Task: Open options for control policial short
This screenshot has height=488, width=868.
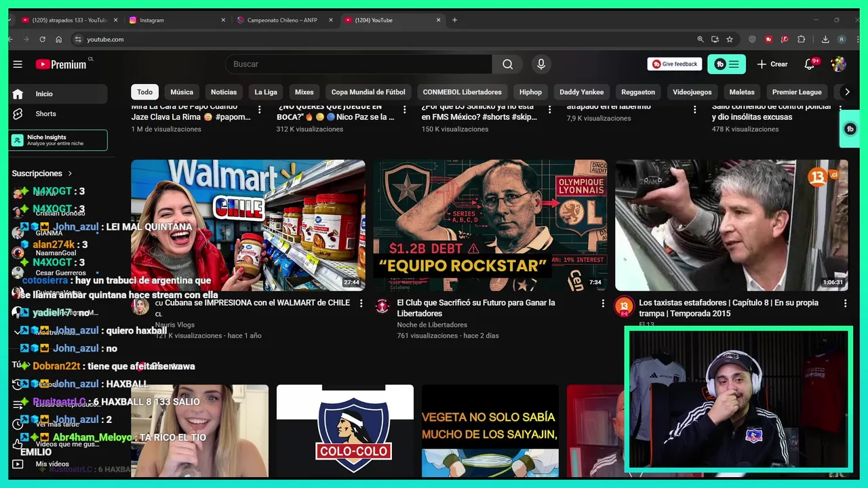Action: coord(841,109)
